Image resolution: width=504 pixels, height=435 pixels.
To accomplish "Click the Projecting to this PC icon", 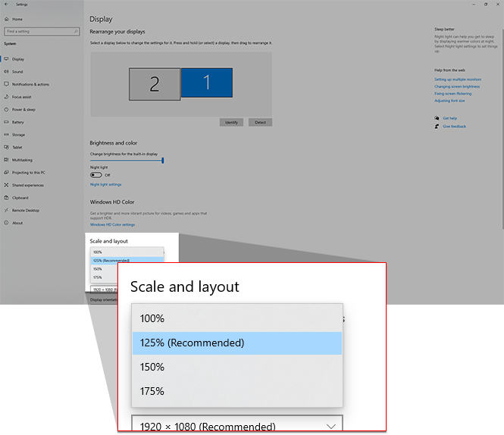I will click(x=6, y=172).
